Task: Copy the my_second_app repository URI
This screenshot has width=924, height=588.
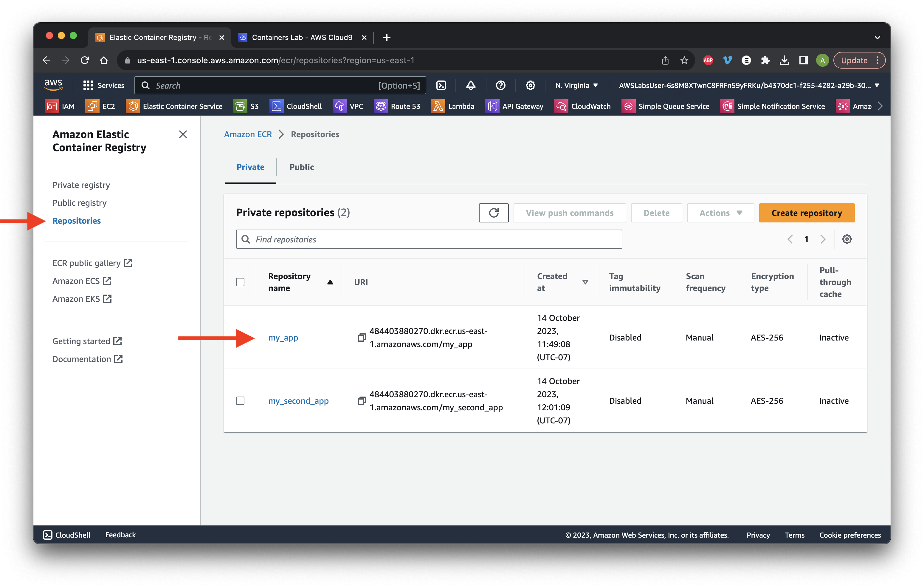Action: click(x=361, y=401)
